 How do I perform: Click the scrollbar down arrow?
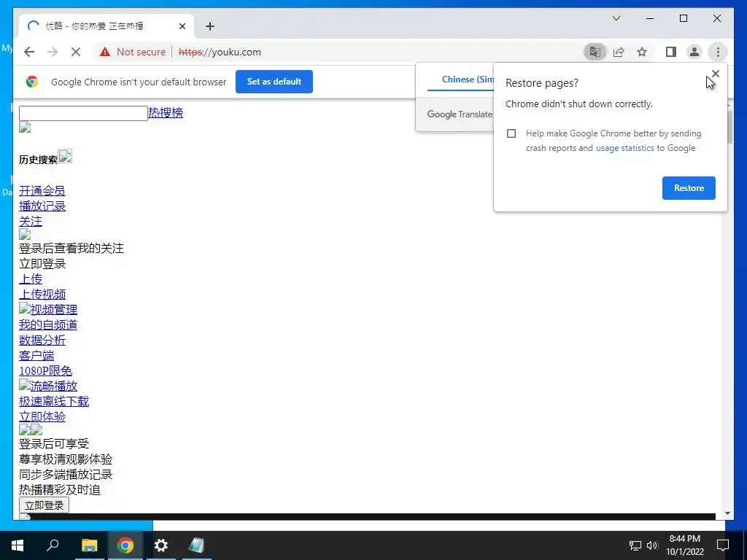coord(727,513)
